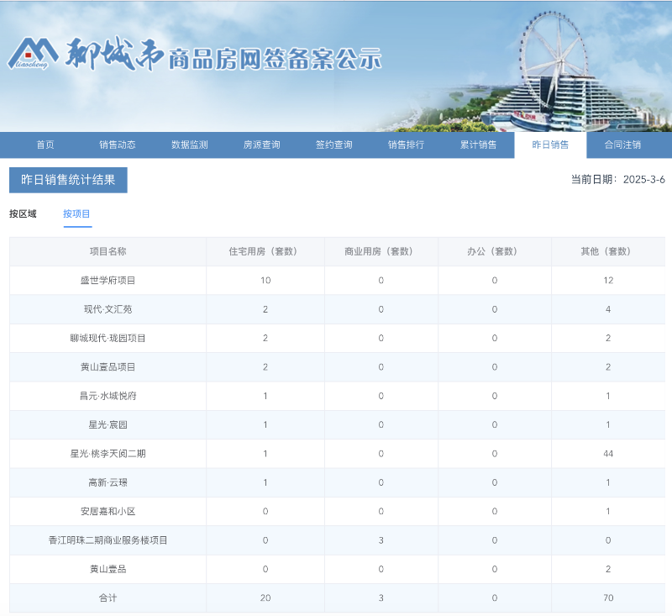Click the current date 2025-3-6 text

pos(615,178)
